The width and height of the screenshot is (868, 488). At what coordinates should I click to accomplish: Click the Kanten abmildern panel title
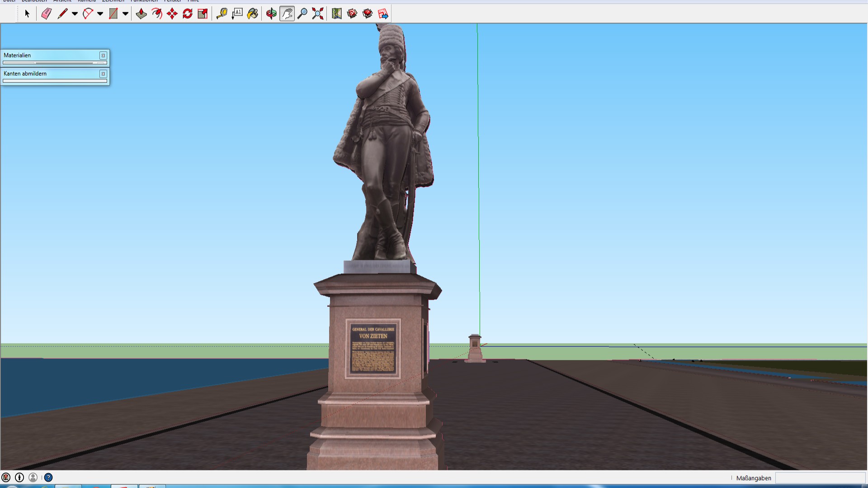pyautogui.click(x=25, y=74)
